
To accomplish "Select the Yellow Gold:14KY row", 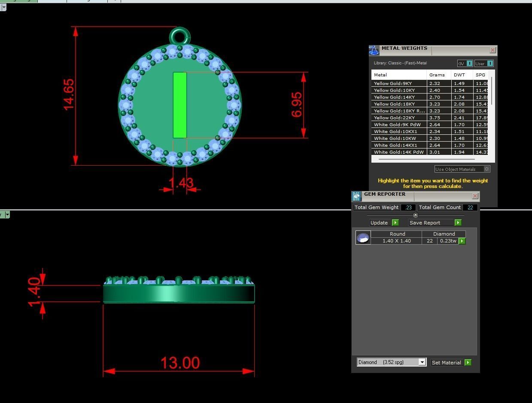I will pos(430,97).
